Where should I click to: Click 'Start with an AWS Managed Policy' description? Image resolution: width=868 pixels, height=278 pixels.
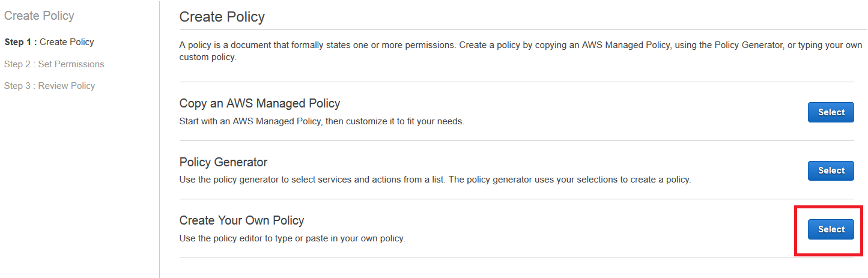[322, 121]
